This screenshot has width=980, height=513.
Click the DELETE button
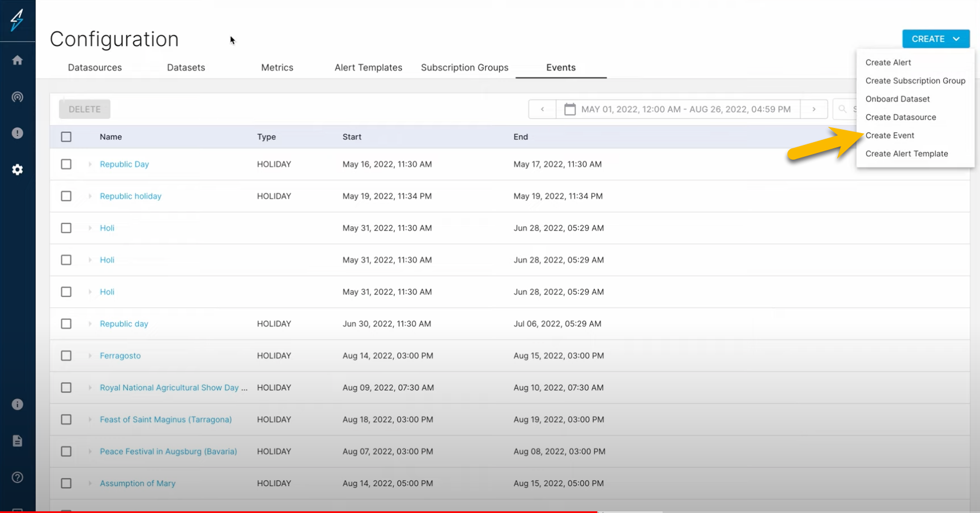pyautogui.click(x=84, y=109)
